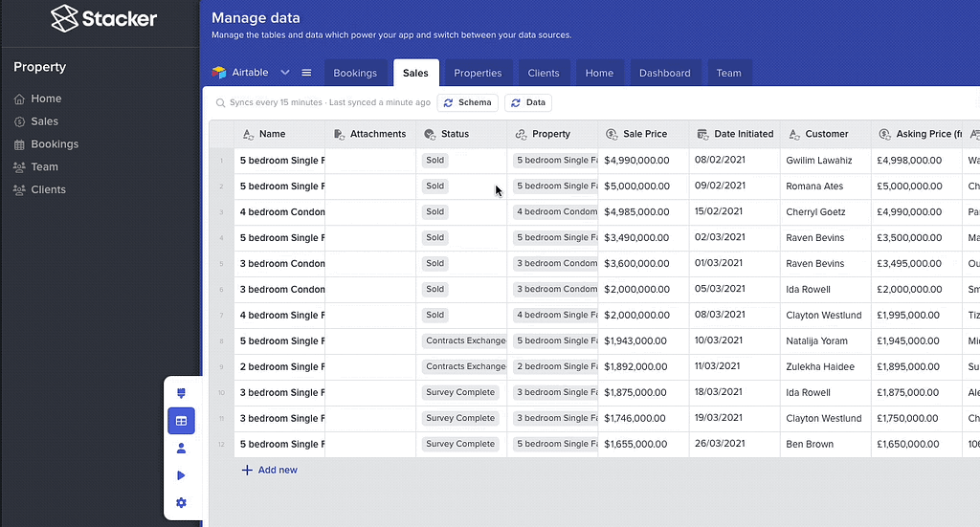Click the search magnifier icon
This screenshot has height=527, width=980.
tap(221, 103)
